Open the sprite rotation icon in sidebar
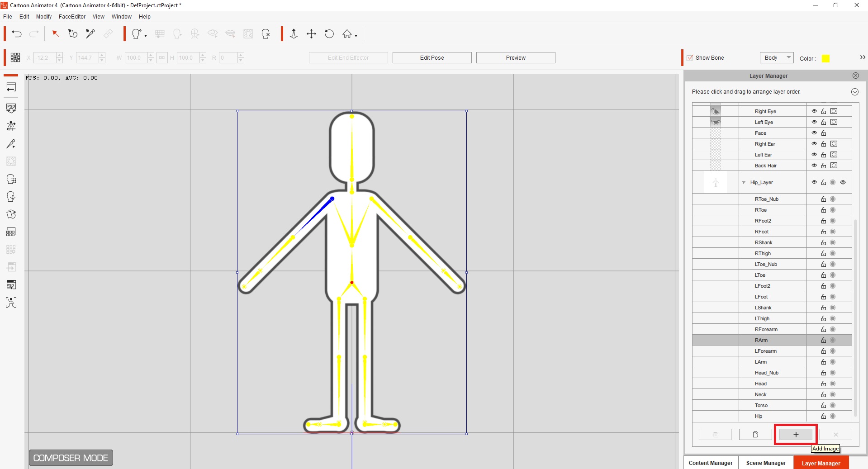Image resolution: width=868 pixels, height=469 pixels. 11,214
